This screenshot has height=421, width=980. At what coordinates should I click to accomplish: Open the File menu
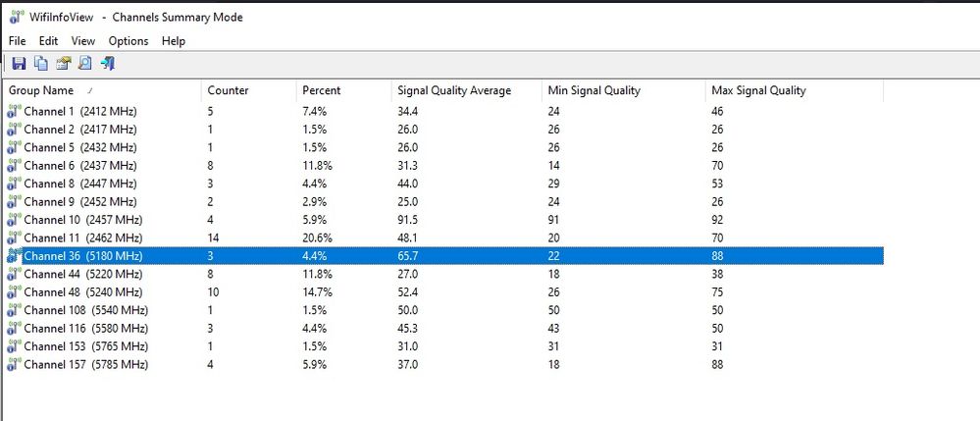(18, 41)
